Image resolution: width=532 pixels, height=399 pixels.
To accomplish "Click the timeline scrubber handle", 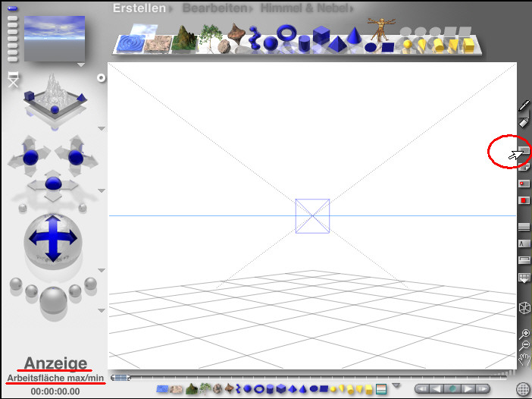I will tap(120, 378).
